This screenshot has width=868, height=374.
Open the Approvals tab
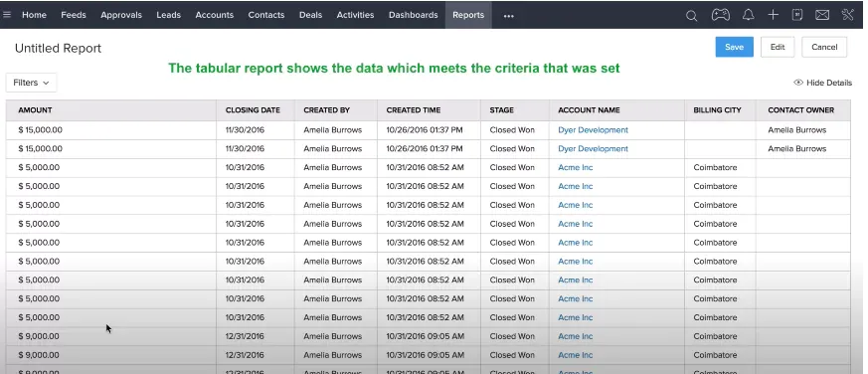click(121, 15)
